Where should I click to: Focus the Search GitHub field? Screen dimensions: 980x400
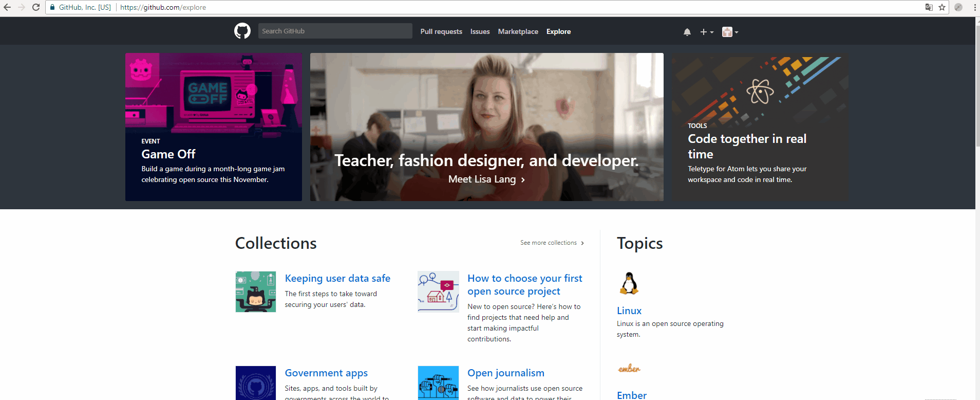335,31
